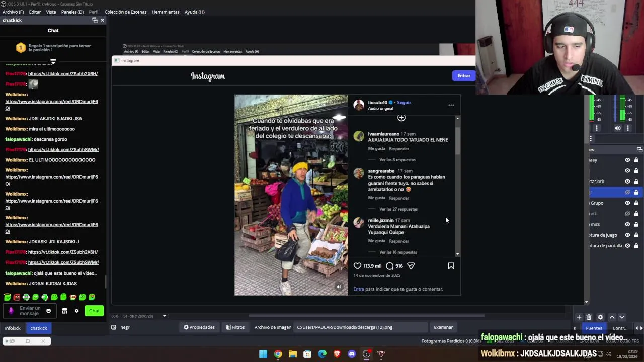Open Google Chrome from taskbar
644x362 pixels.
[x=278, y=354]
